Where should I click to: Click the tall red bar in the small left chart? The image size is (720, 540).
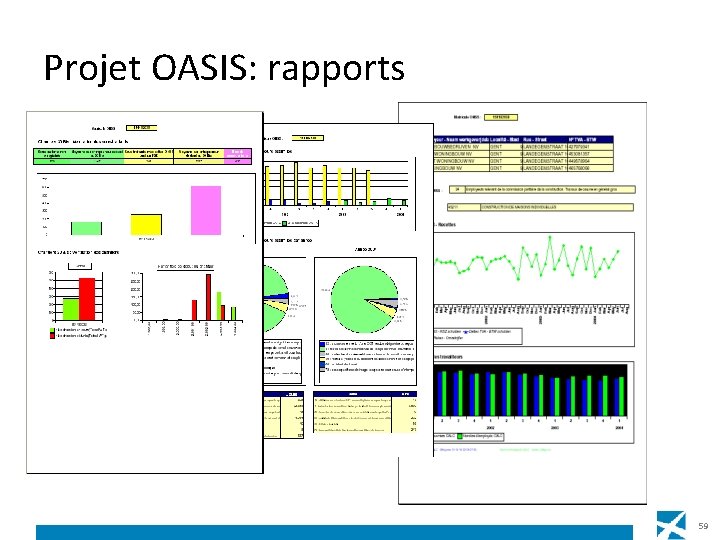(x=87, y=299)
